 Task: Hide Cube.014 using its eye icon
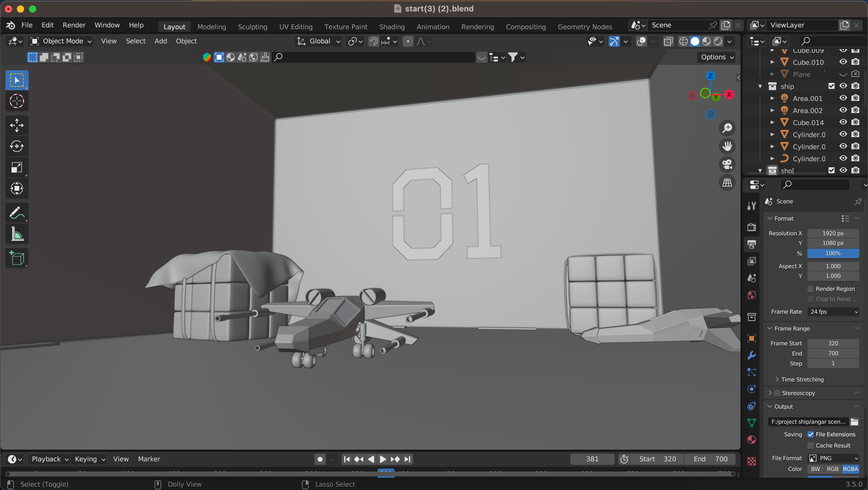tap(843, 122)
